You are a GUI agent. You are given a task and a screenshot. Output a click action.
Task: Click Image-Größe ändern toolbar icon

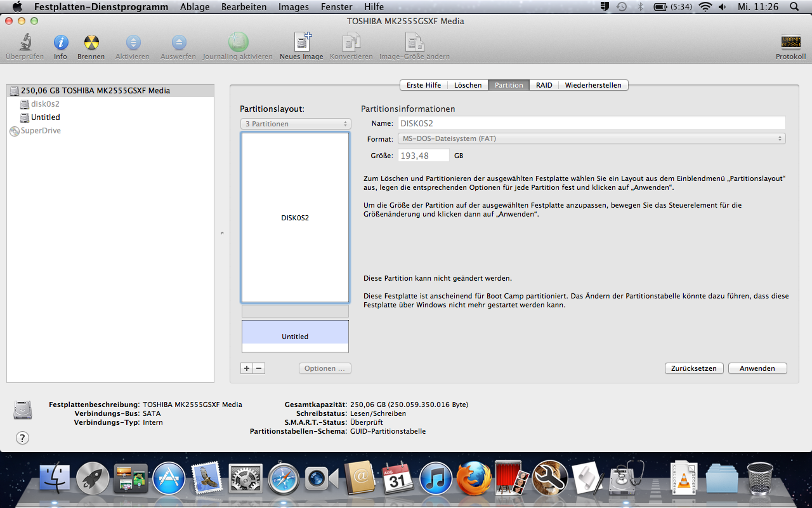[414, 43]
